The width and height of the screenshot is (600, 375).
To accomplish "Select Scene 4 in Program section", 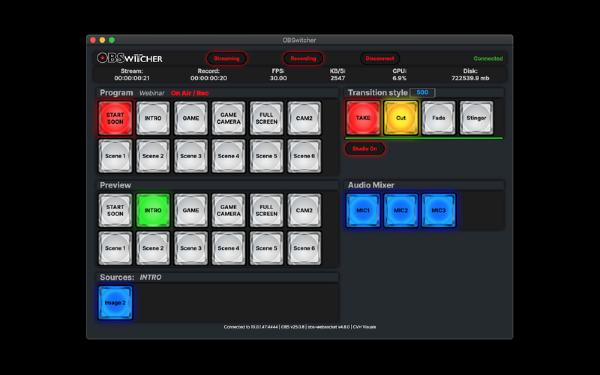I will [x=228, y=156].
